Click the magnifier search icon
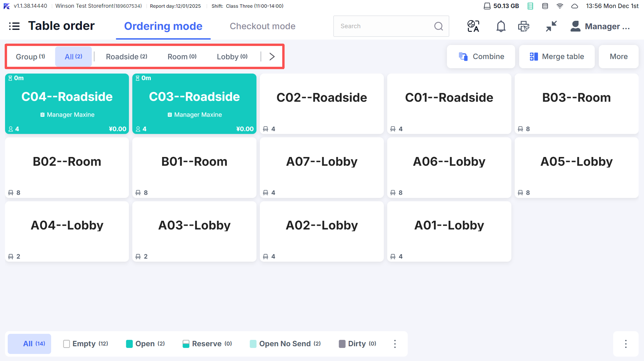 point(438,26)
